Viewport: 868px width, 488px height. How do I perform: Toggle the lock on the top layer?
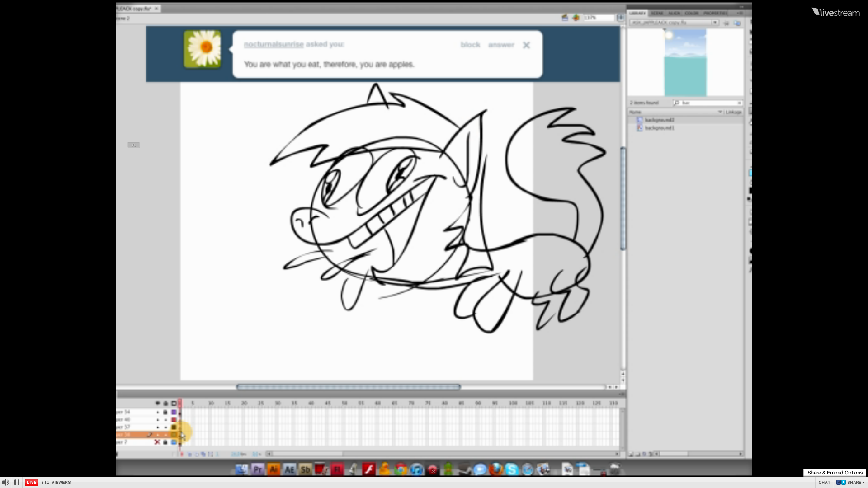click(x=165, y=412)
